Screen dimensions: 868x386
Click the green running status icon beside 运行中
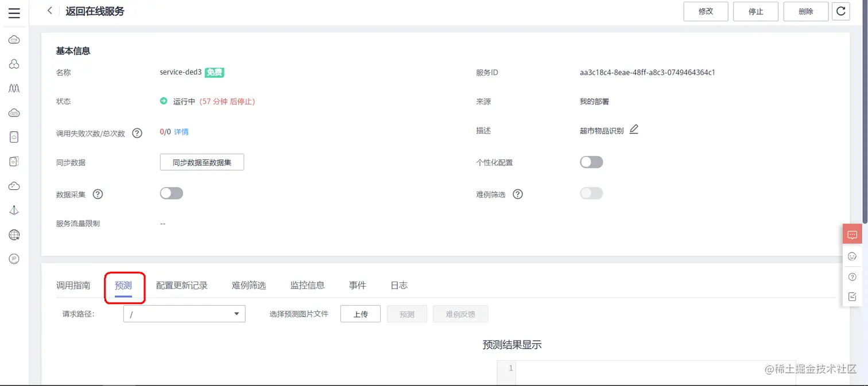[164, 101]
